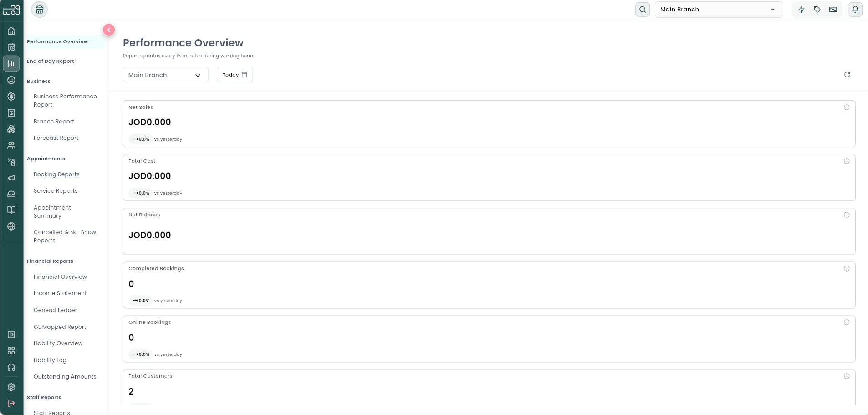Open End of Day Report
This screenshot has width=868, height=415.
point(51,61)
